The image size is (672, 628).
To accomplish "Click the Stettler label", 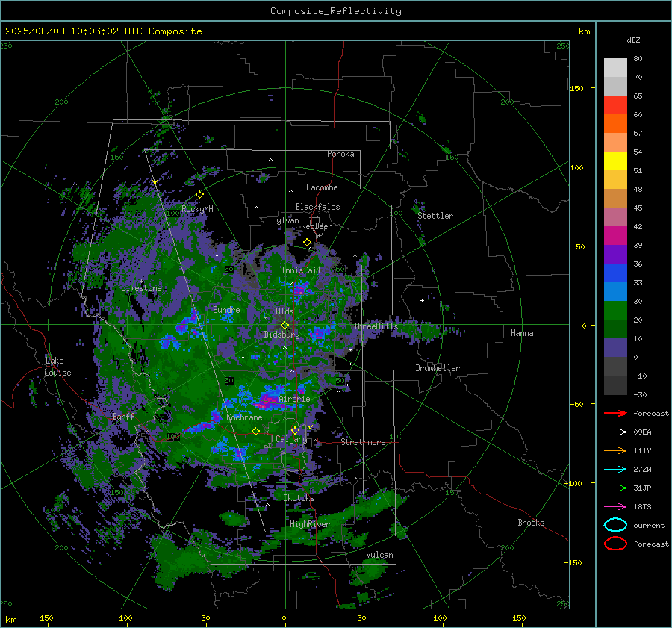I will pyautogui.click(x=435, y=216).
